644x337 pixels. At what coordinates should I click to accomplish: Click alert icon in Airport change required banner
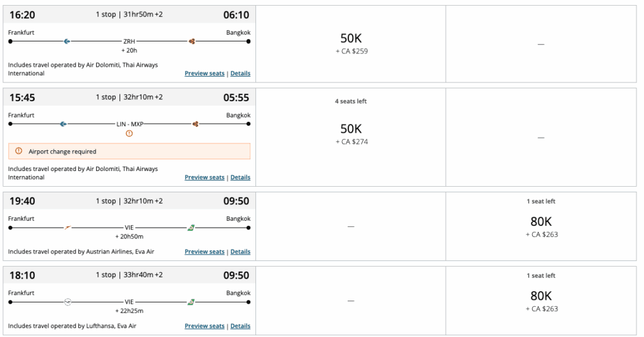tap(18, 152)
